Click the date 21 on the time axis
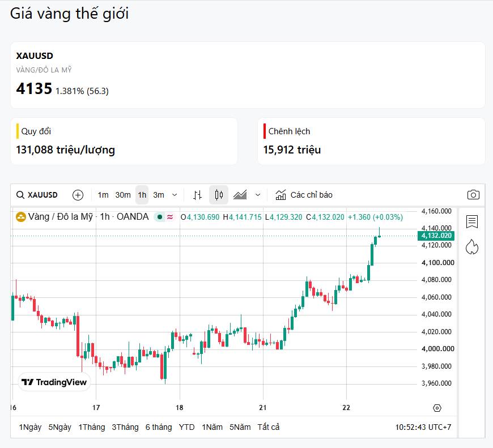 [x=263, y=407]
